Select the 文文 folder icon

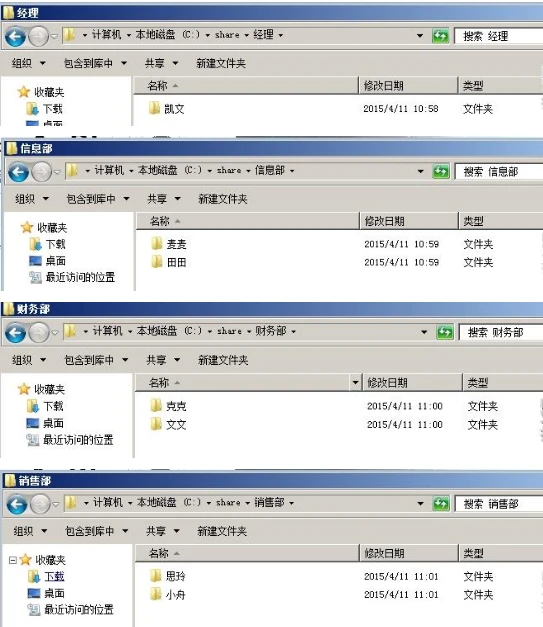(156, 424)
